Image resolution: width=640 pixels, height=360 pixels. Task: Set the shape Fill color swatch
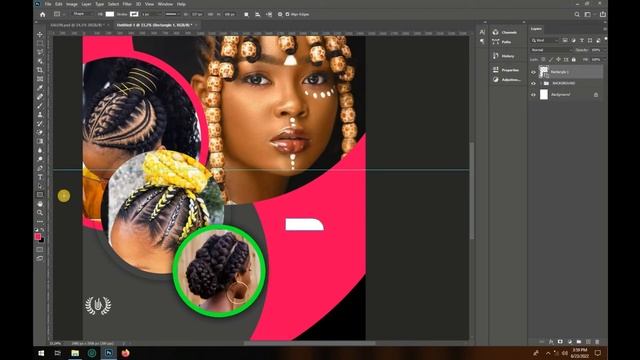point(110,14)
